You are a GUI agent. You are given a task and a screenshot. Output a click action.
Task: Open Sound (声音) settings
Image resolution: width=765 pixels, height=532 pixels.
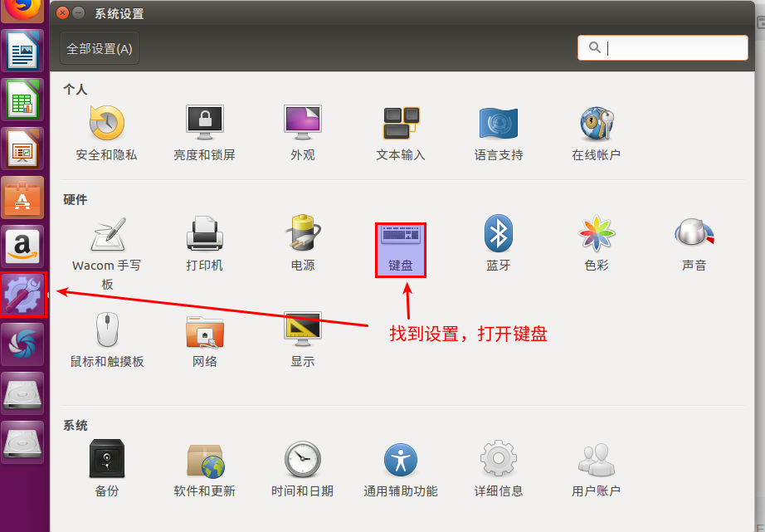694,244
